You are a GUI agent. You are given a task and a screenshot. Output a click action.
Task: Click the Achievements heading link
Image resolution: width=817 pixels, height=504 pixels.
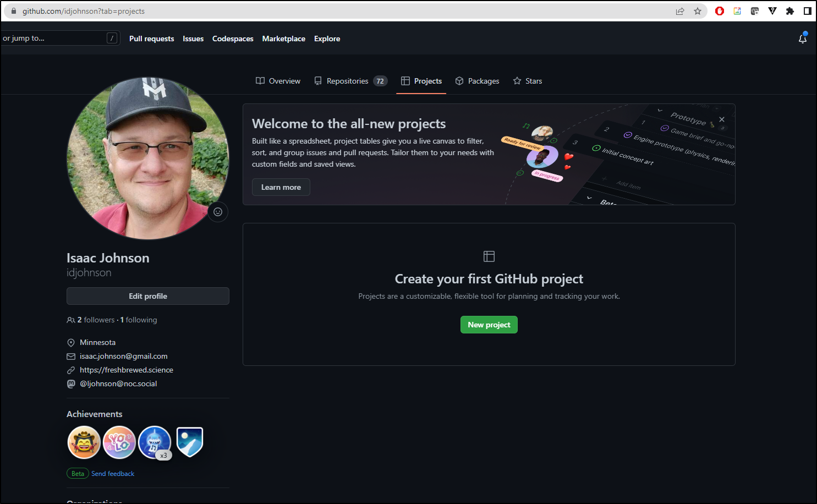(95, 414)
